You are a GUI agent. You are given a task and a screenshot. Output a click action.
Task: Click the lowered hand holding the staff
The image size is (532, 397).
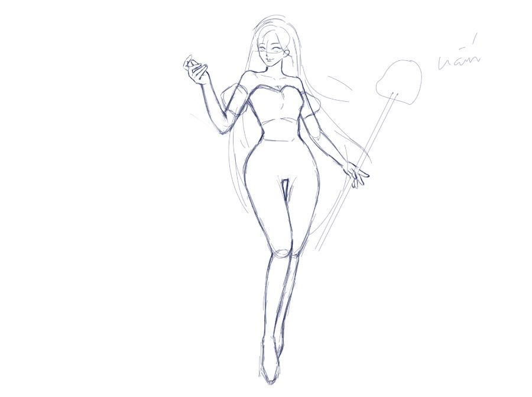[x=356, y=175]
